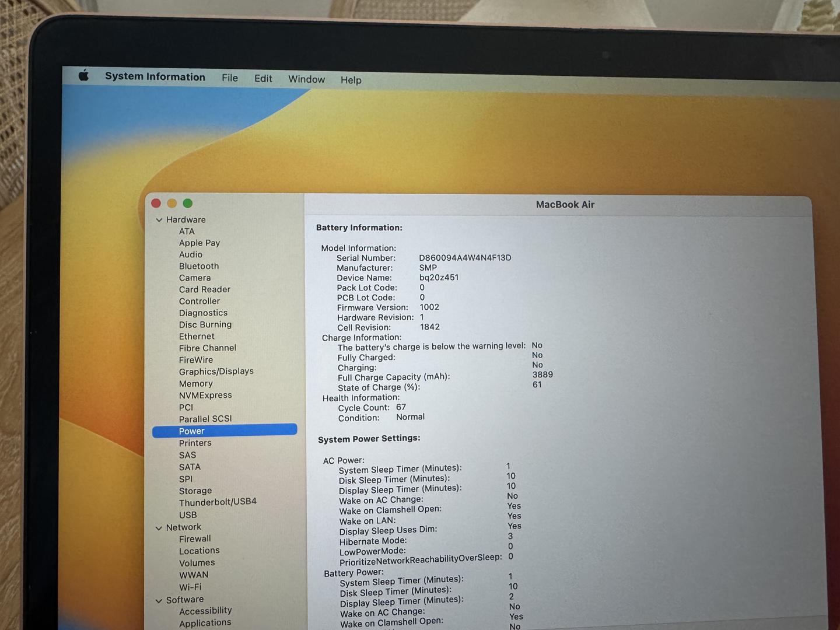
Task: Maximize the MacBook Air window
Action: 187,203
